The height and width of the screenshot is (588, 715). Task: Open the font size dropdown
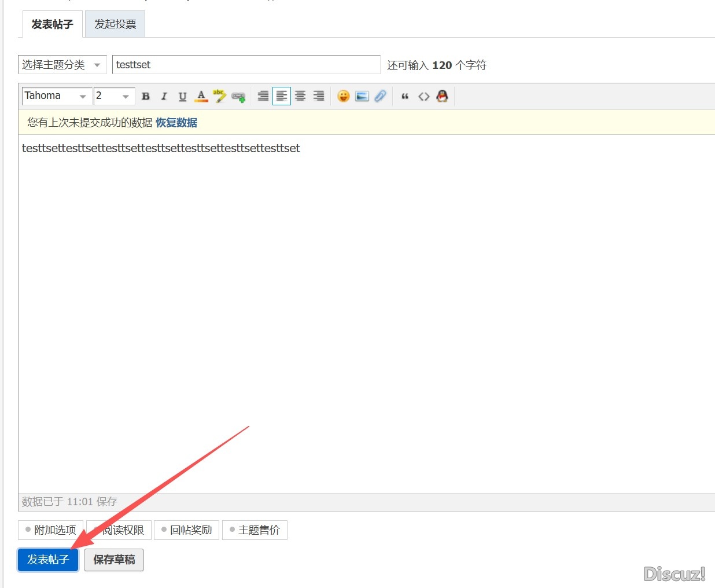(x=113, y=95)
